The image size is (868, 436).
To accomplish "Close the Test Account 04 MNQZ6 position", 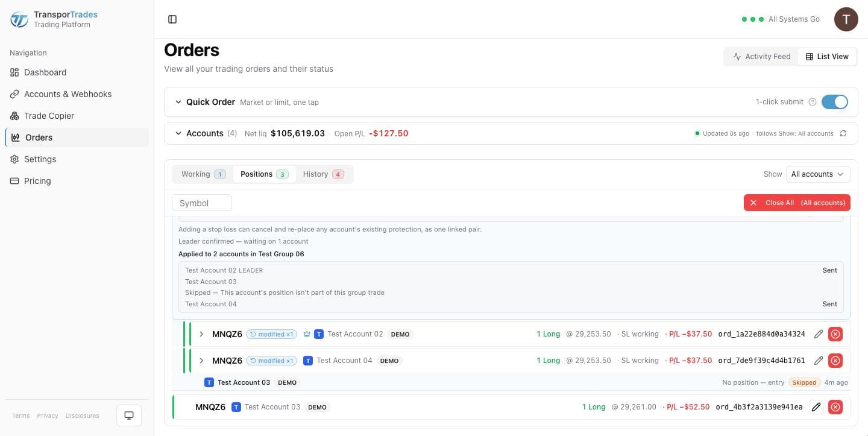I will (x=835, y=361).
